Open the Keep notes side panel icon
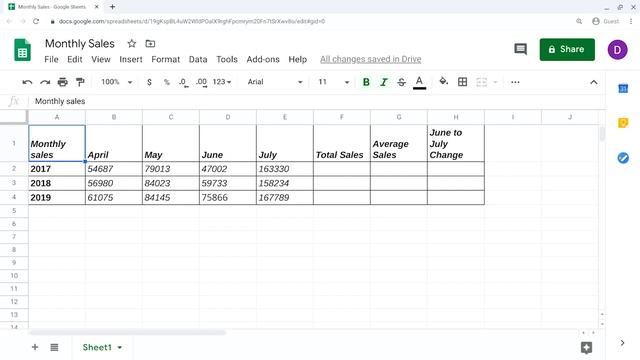The height and width of the screenshot is (360, 640). click(623, 123)
